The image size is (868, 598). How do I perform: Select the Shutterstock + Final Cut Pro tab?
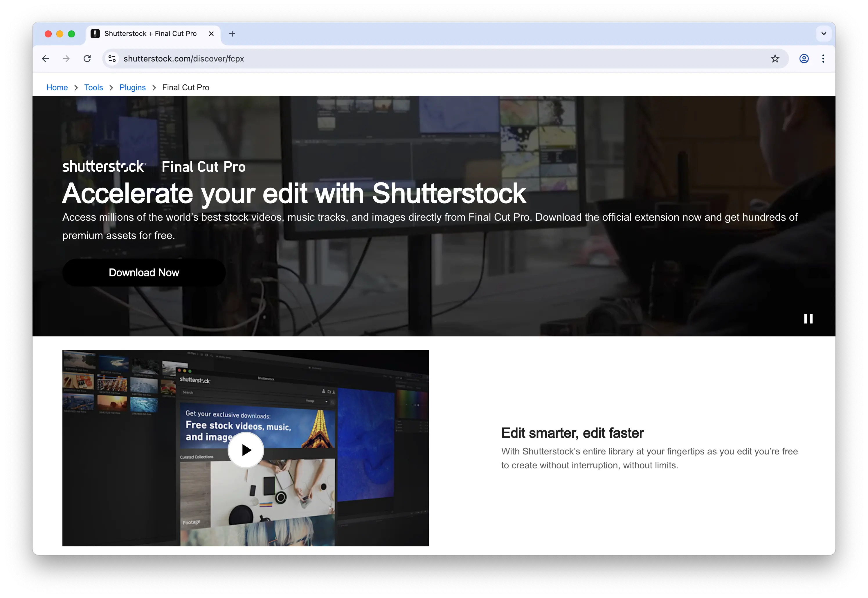[150, 33]
